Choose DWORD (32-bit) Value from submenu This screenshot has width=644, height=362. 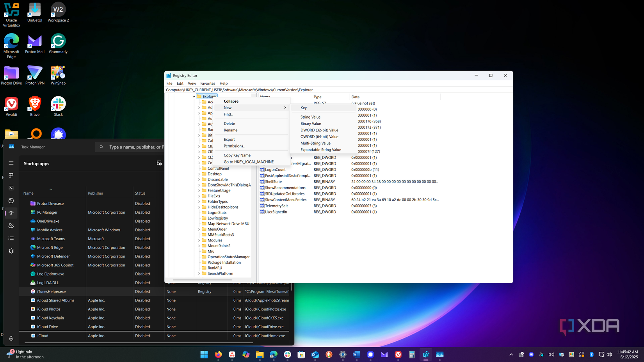(319, 130)
